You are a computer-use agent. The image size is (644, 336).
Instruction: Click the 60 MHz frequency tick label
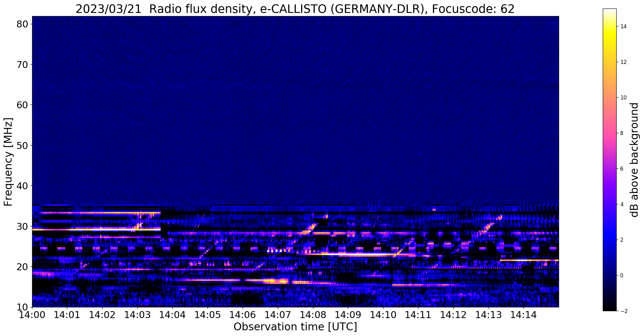tap(22, 105)
